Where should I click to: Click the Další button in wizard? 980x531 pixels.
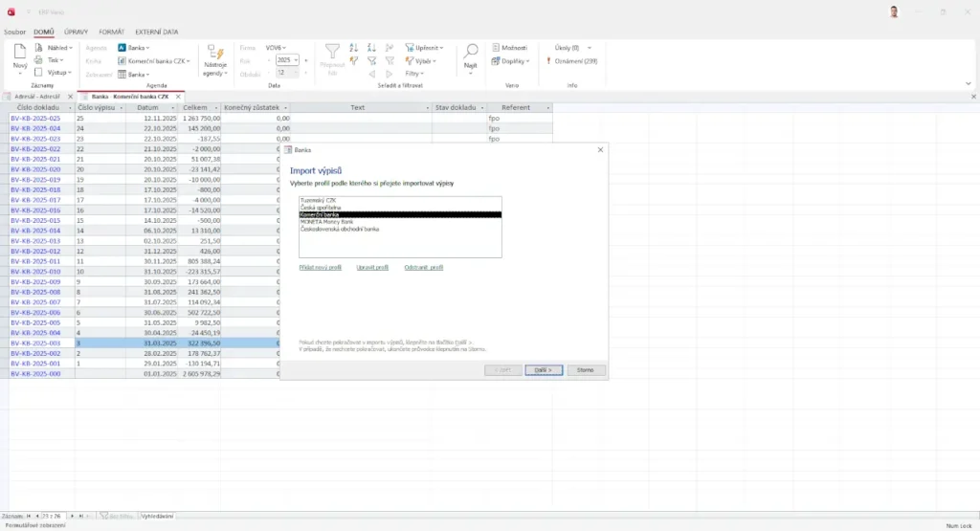coord(544,369)
